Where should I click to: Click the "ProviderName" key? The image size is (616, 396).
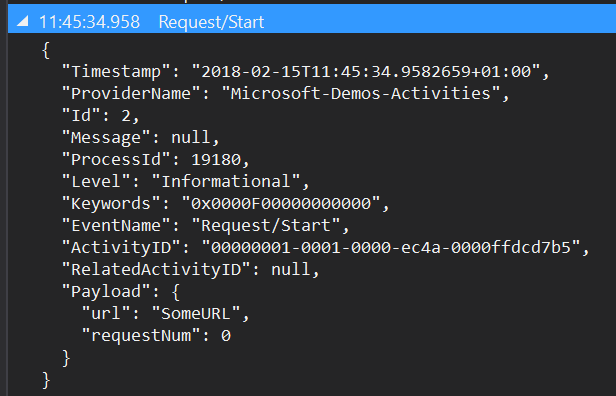coord(132,94)
